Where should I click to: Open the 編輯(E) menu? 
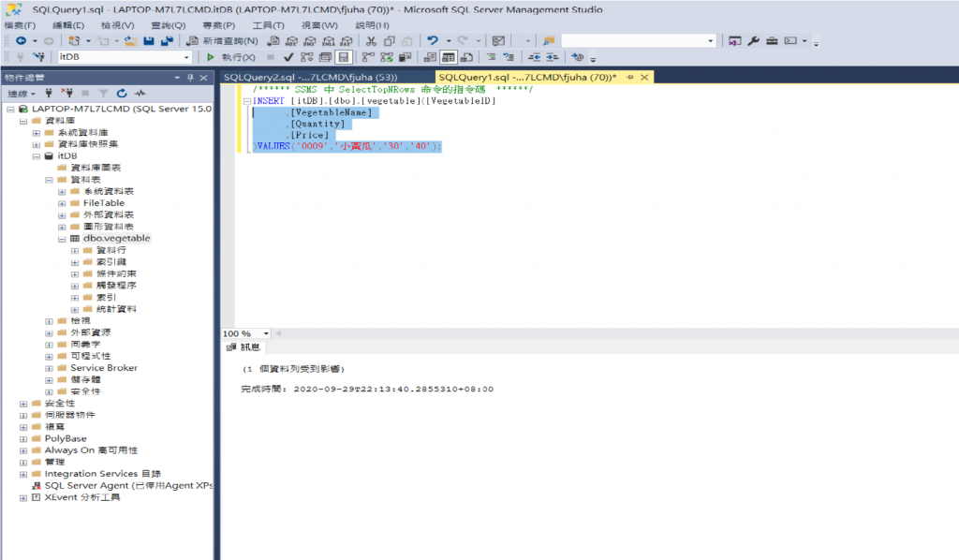coord(68,25)
